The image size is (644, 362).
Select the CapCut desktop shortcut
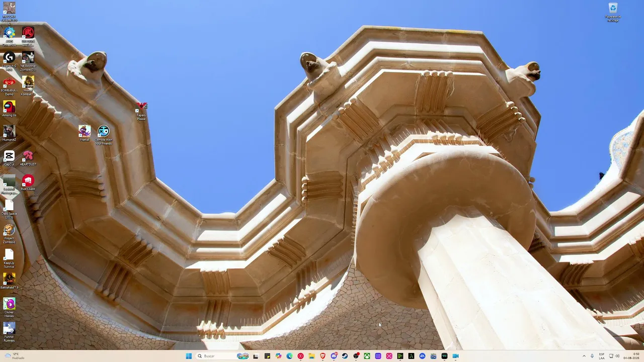(x=9, y=158)
